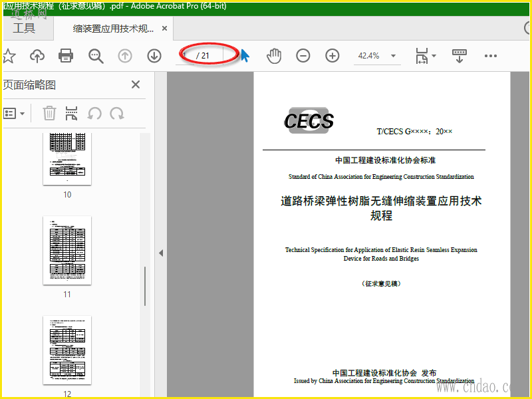Click the text (征求意见稿)
The image size is (532, 399).
[381, 284]
